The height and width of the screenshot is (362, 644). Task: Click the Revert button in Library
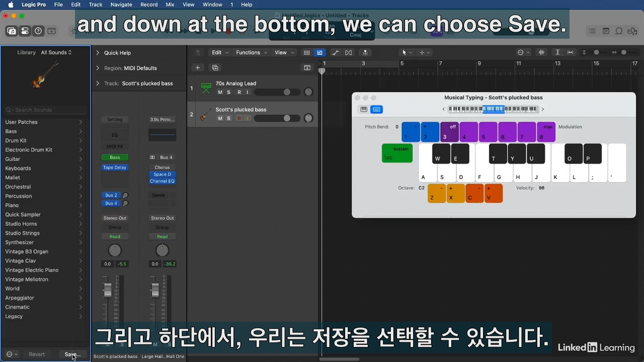pyautogui.click(x=37, y=354)
